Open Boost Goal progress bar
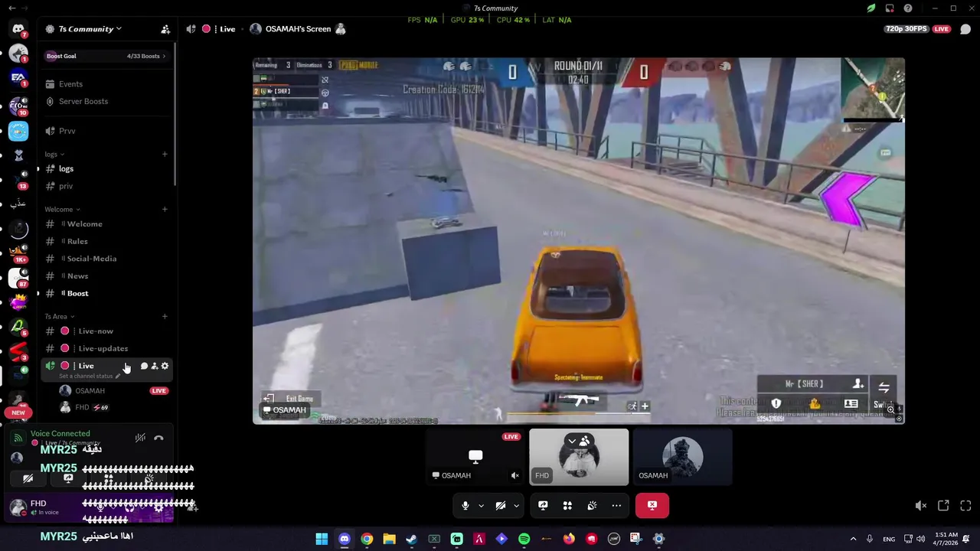 [106, 56]
